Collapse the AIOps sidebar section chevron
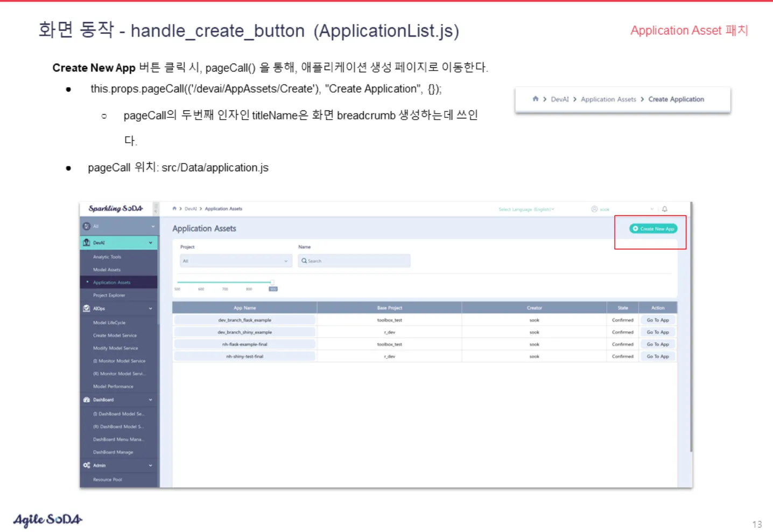Viewport: 773px width, 532px height. [151, 309]
